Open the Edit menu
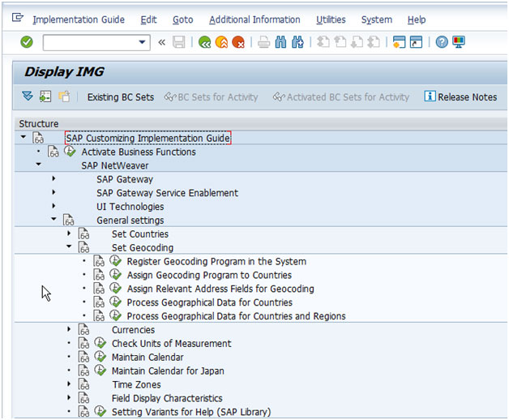This screenshot has height=420, width=509. [148, 19]
